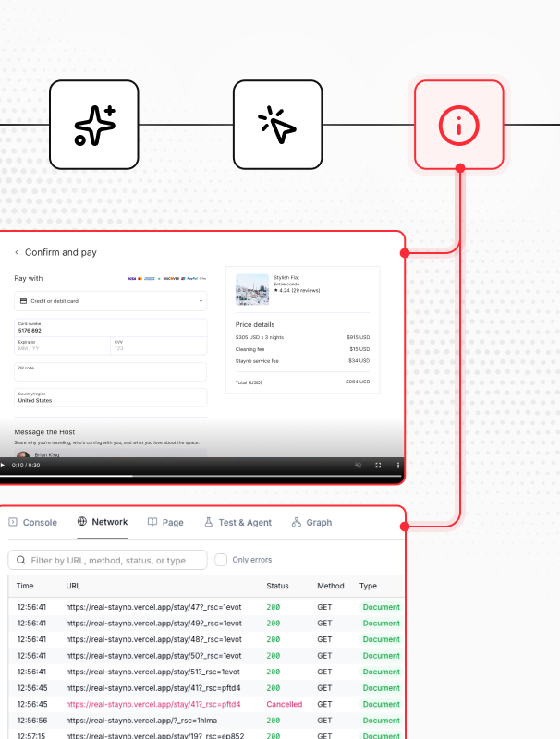Click the Time column header
Image resolution: width=560 pixels, height=739 pixels.
(25, 586)
